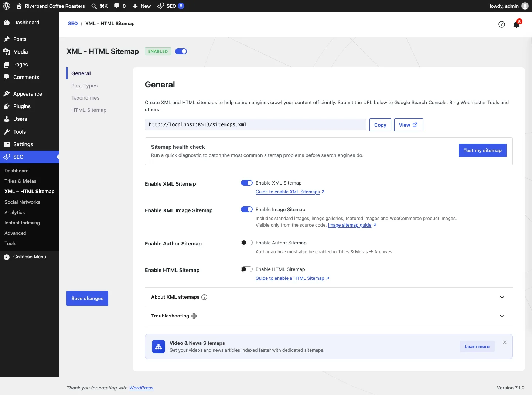The height and width of the screenshot is (395, 532).
Task: Click the Posts pin icon
Action: (7, 39)
